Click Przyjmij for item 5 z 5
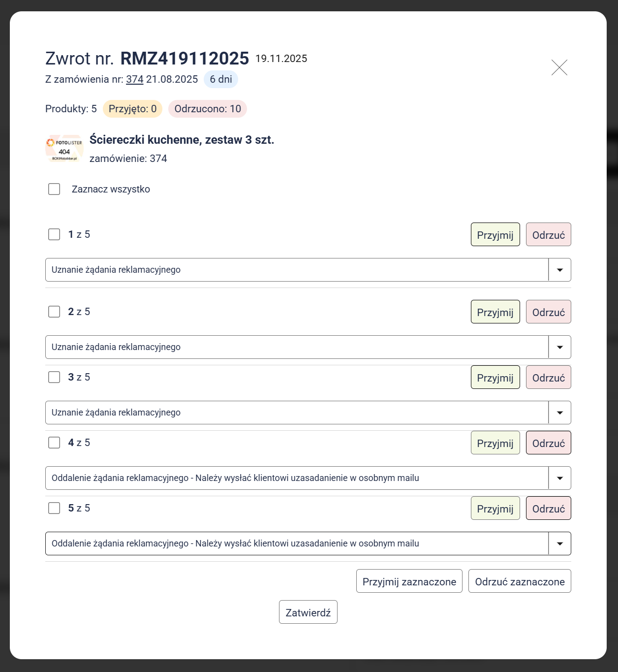618x672 pixels. [x=495, y=509]
